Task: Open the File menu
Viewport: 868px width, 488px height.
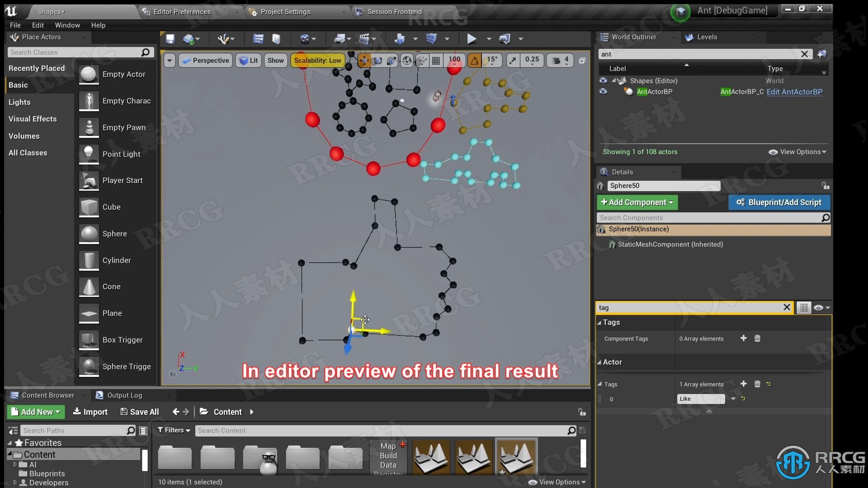Action: click(x=15, y=25)
